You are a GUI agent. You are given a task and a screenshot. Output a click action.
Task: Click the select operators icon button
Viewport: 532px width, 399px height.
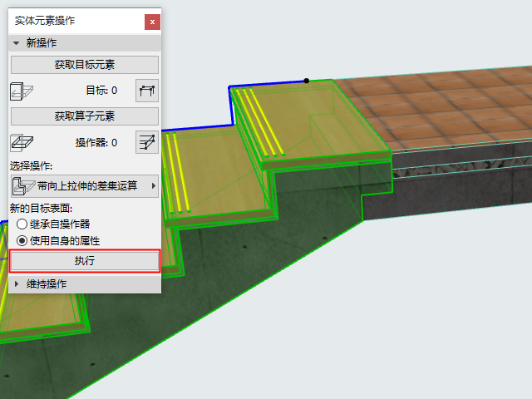(147, 142)
